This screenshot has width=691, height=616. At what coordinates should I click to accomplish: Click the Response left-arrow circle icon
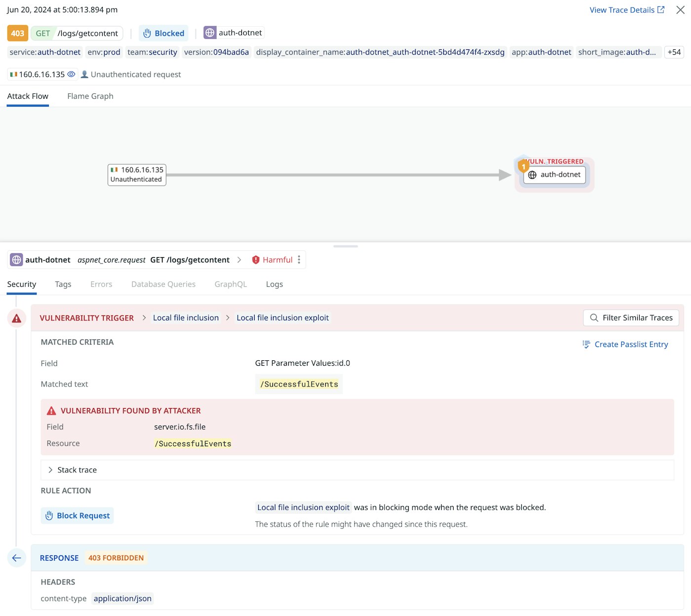click(17, 558)
